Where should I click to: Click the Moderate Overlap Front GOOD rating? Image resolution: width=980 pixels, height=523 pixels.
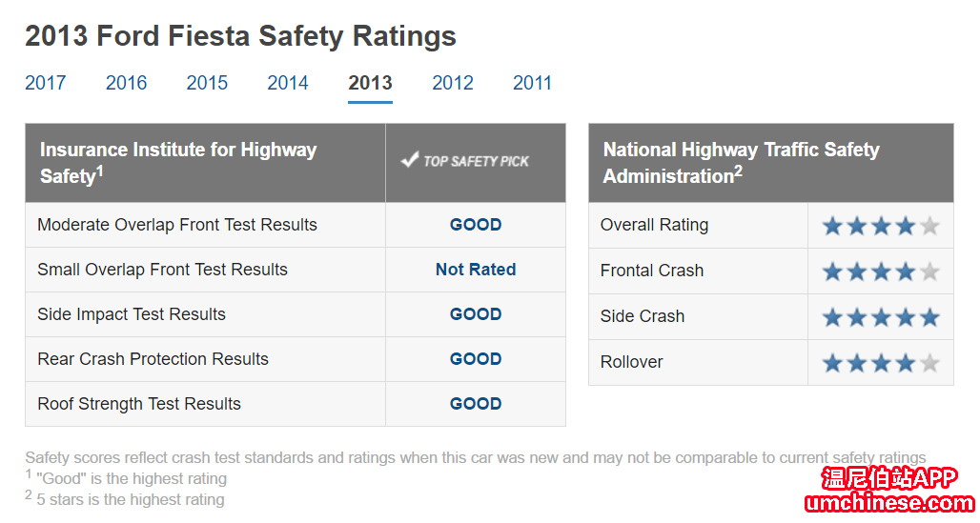click(x=476, y=225)
